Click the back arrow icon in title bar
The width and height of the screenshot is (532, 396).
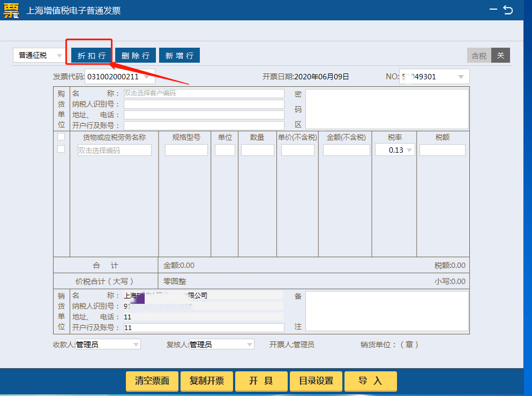click(x=508, y=10)
